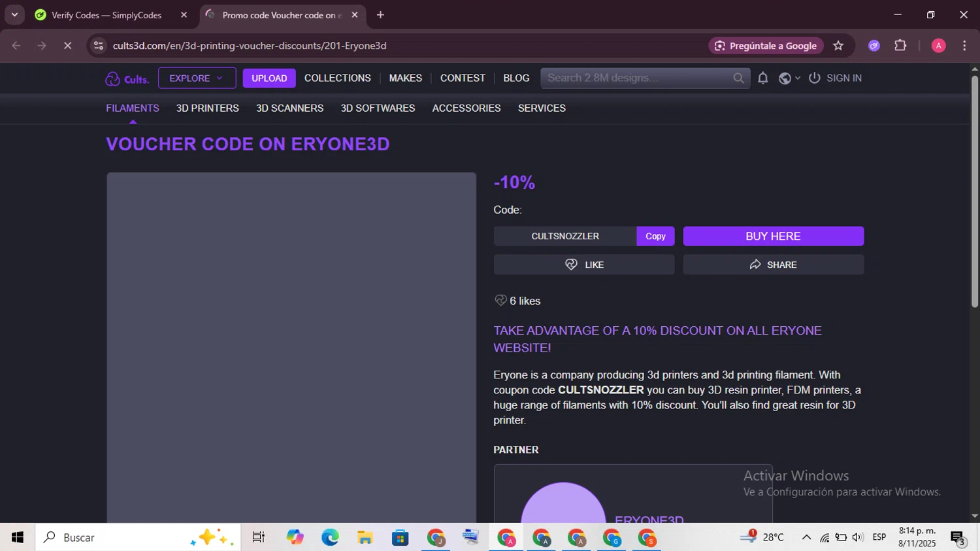
Task: Open Task View on taskbar
Action: (259, 537)
